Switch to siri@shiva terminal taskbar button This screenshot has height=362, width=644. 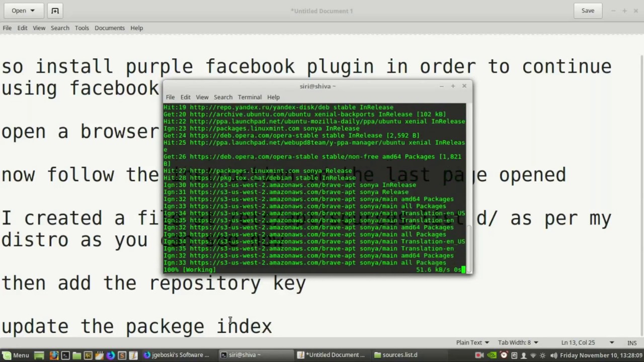point(256,355)
